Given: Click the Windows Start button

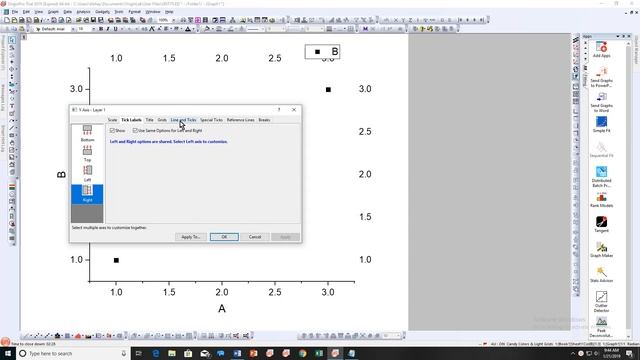Looking at the screenshot, I should 8,353.
